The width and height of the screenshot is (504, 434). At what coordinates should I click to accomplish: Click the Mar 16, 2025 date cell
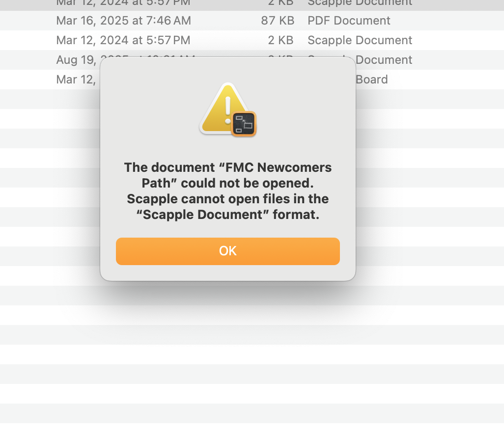click(123, 21)
